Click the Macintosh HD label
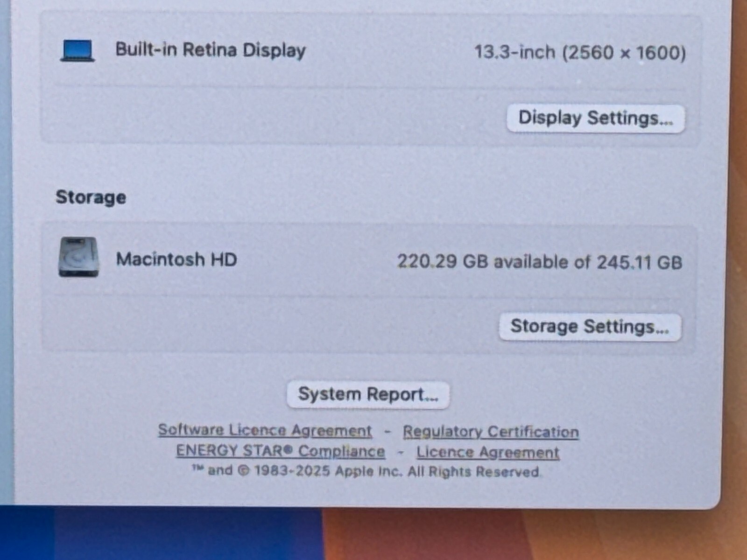This screenshot has width=747, height=560. point(176,259)
